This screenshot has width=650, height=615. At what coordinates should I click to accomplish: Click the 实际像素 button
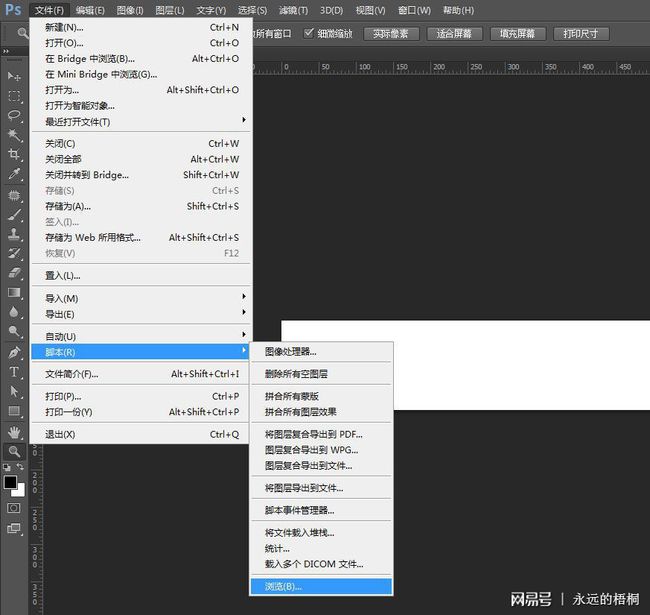[391, 34]
